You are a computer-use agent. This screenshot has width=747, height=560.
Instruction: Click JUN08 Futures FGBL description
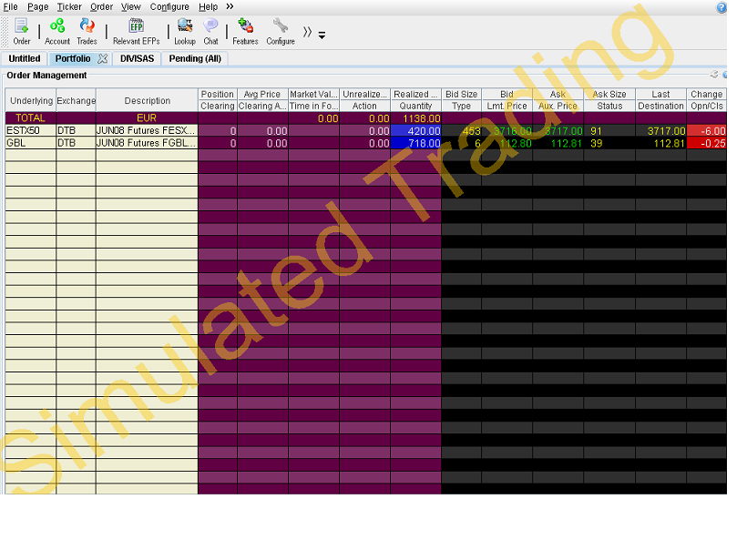pos(147,143)
